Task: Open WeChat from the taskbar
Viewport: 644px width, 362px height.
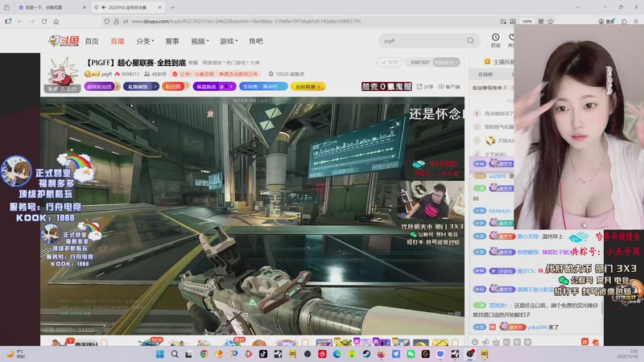Action: click(411, 354)
